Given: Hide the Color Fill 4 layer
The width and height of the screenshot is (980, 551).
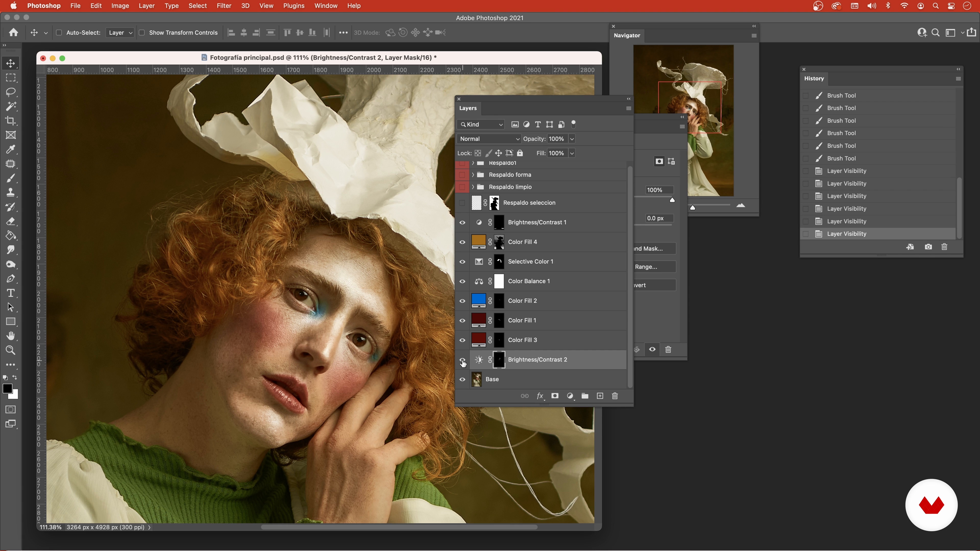Looking at the screenshot, I should coord(462,242).
